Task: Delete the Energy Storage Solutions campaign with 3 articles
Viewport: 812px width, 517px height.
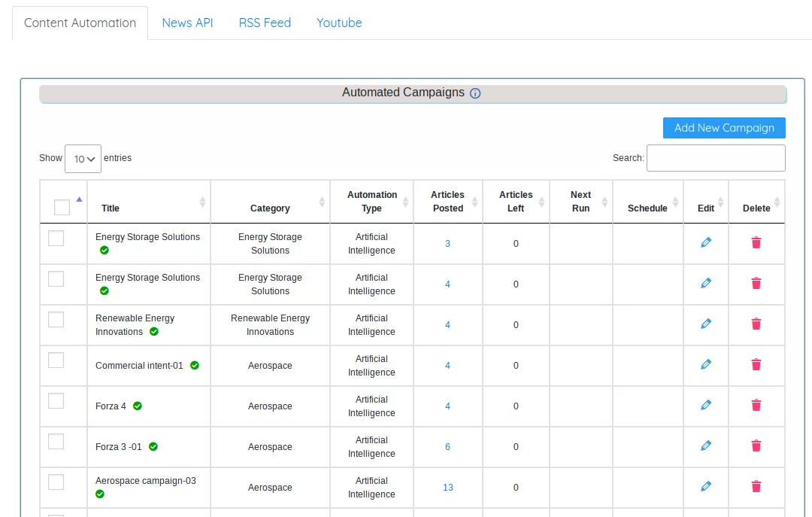Action: pyautogui.click(x=756, y=242)
